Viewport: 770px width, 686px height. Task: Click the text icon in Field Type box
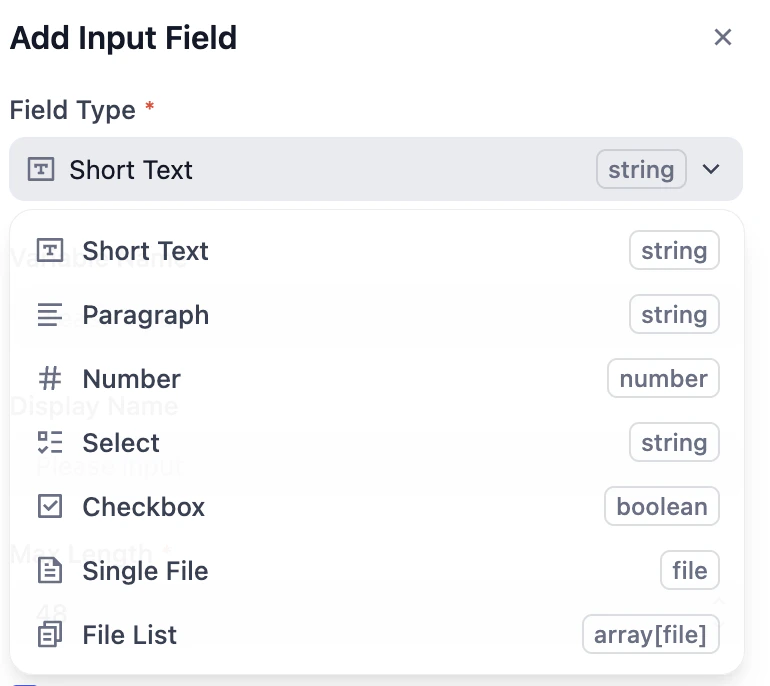pyautogui.click(x=40, y=170)
